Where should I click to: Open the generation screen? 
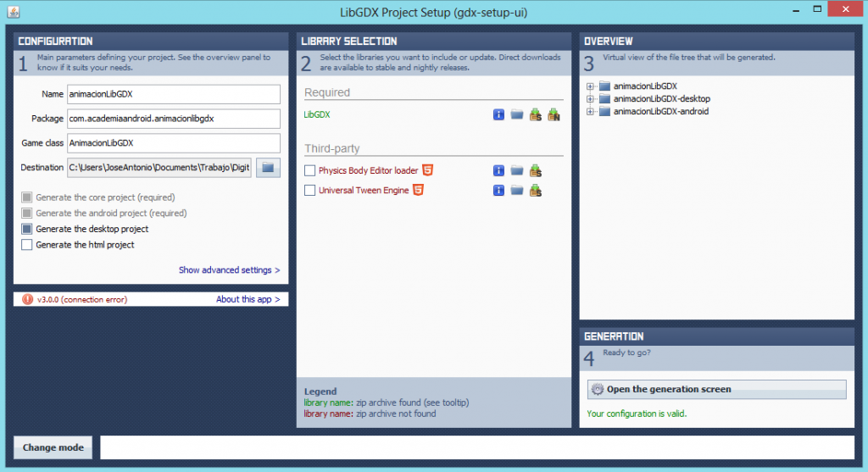[717, 389]
